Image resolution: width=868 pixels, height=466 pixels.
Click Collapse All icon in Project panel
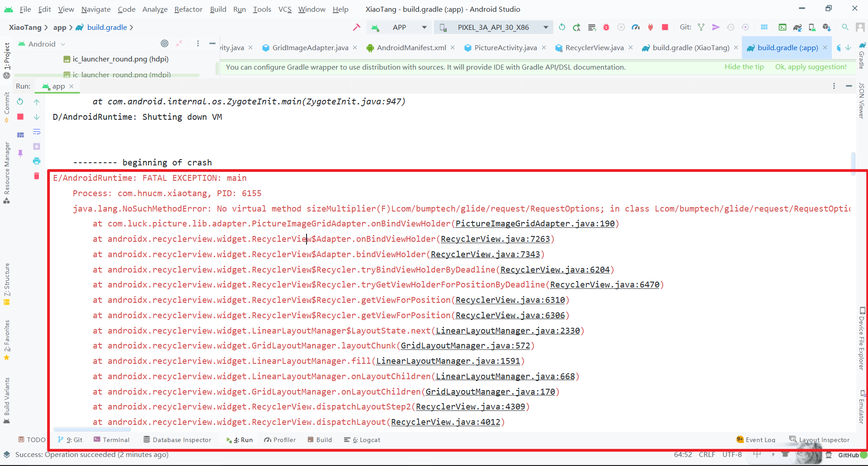tap(179, 43)
